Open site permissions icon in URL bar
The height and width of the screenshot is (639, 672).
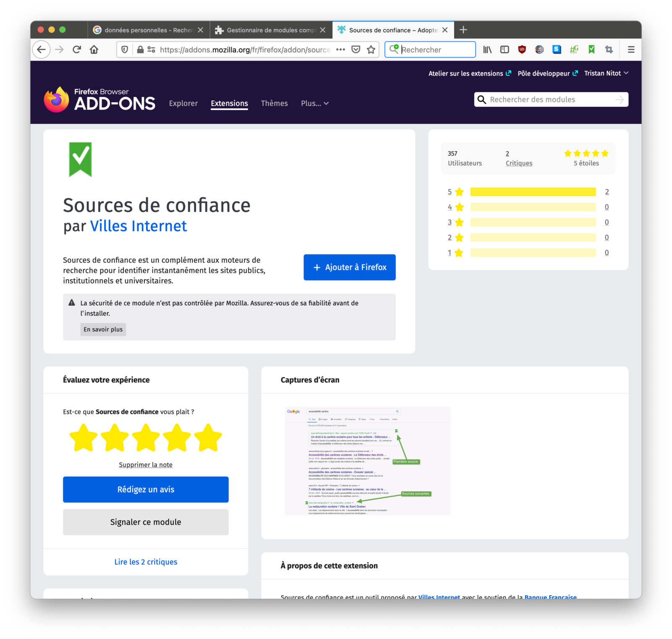151,50
